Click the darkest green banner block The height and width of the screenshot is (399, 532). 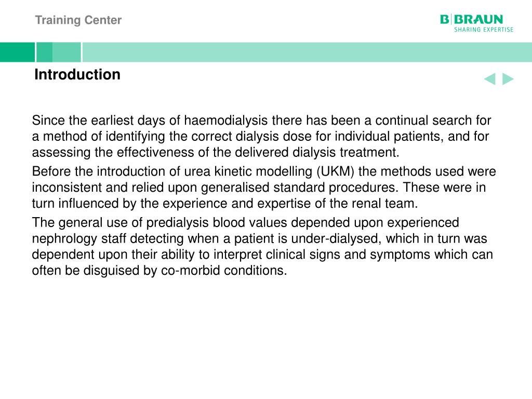[x=17, y=52]
